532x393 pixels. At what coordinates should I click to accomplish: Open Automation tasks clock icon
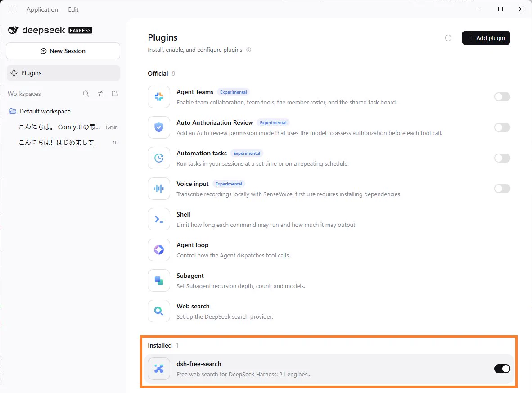tap(159, 158)
